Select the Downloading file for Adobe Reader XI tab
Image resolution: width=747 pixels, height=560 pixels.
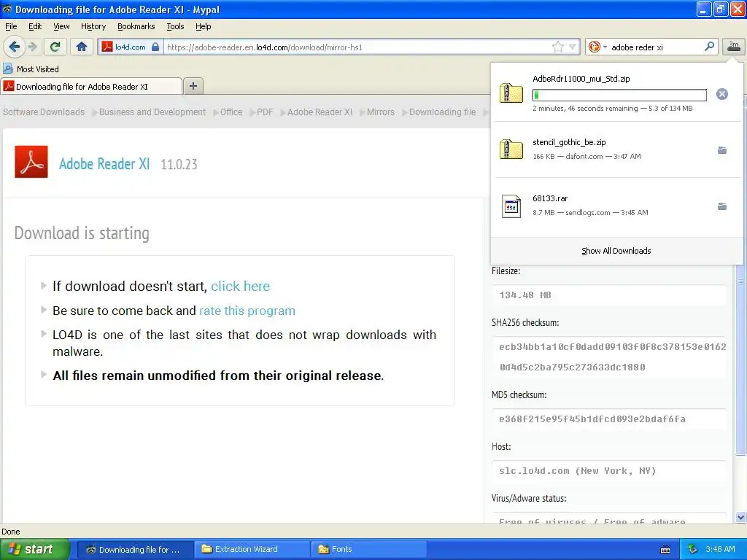coord(91,86)
